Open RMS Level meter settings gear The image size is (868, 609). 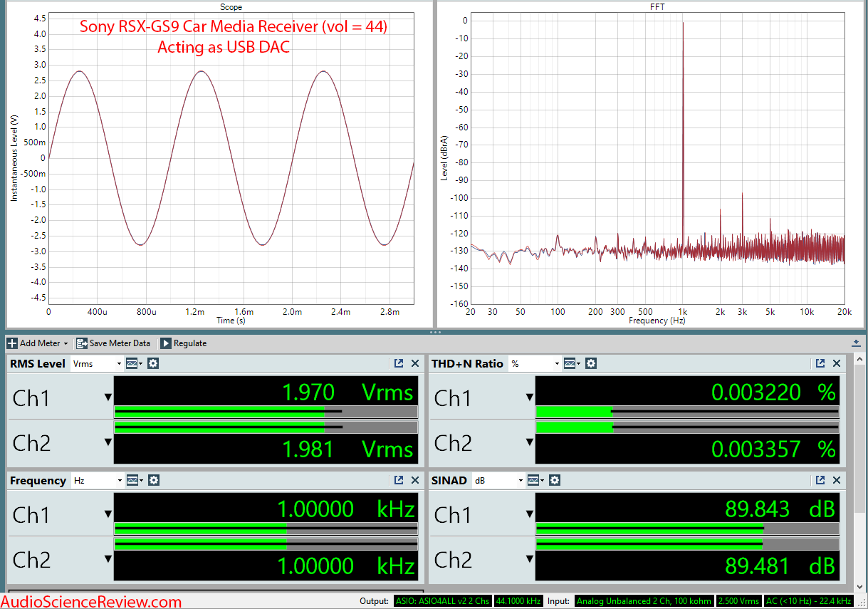[x=153, y=363]
